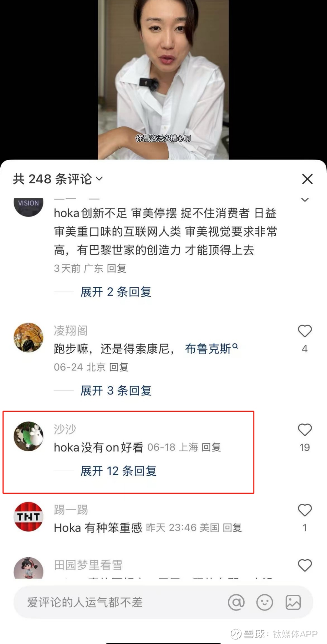Reply to 沙沙's comment via 回复
The image size is (327, 644).
pos(211,447)
